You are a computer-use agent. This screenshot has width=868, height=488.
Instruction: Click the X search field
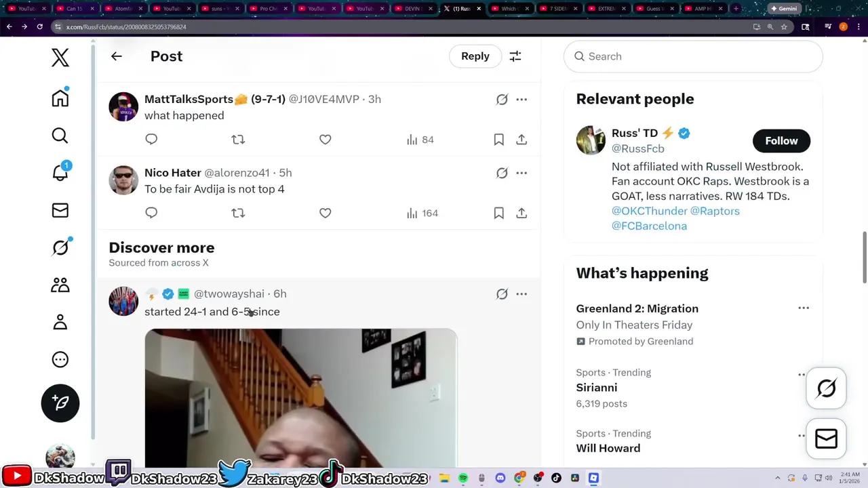pyautogui.click(x=693, y=56)
